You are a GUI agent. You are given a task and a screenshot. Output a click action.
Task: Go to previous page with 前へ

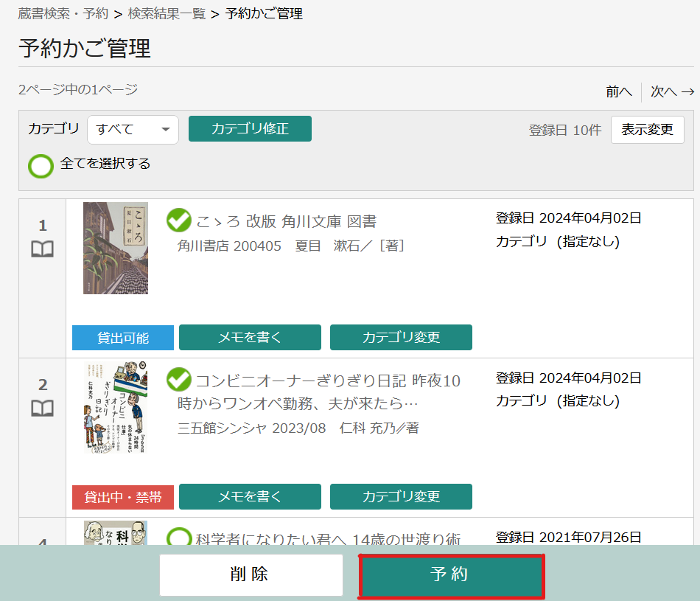click(619, 91)
